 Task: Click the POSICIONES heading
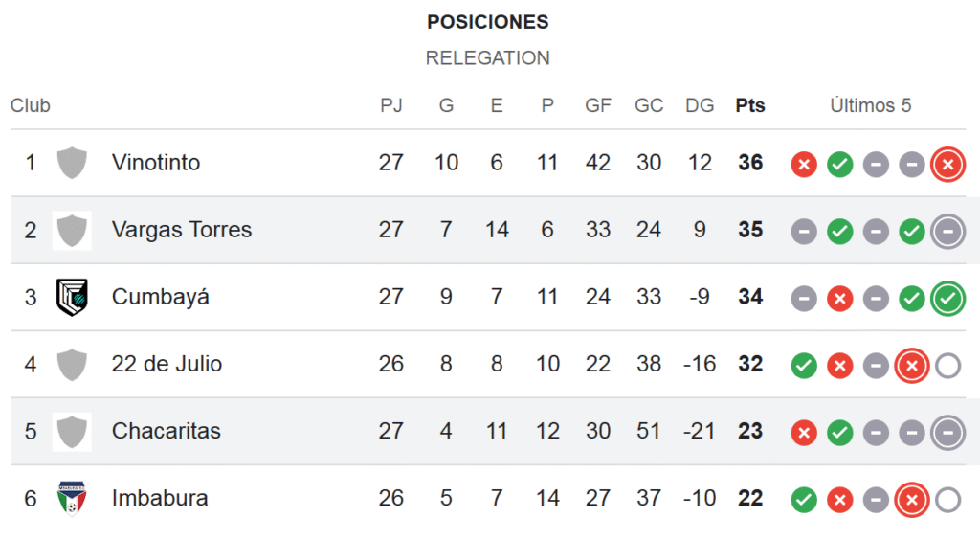[x=487, y=22]
